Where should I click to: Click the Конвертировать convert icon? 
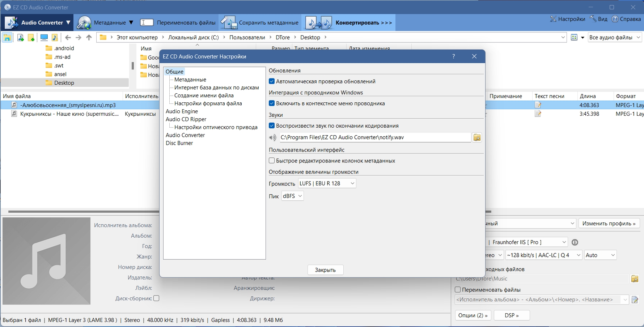click(x=319, y=22)
